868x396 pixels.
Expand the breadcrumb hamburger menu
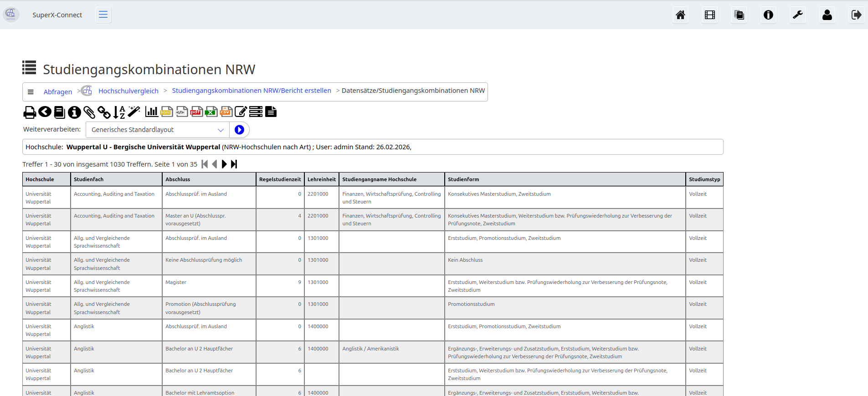coord(31,92)
